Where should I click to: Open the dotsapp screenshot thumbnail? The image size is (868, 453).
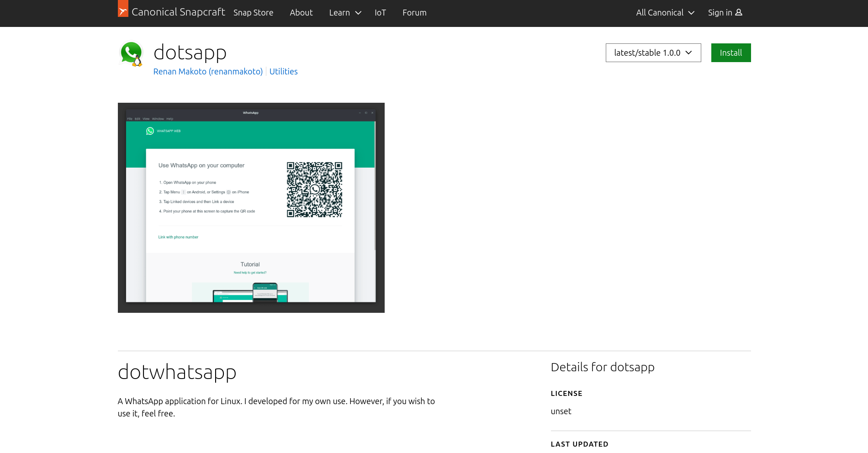251,208
